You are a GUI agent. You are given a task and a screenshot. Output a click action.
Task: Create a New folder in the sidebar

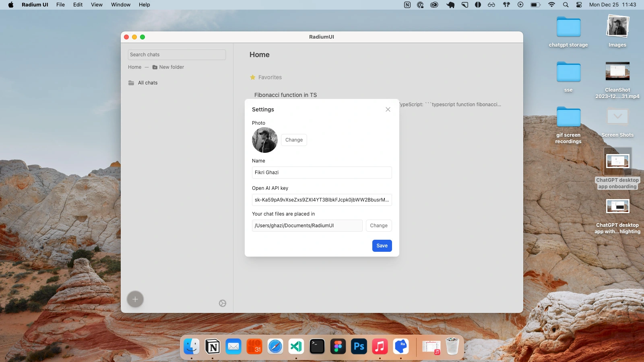pyautogui.click(x=168, y=67)
